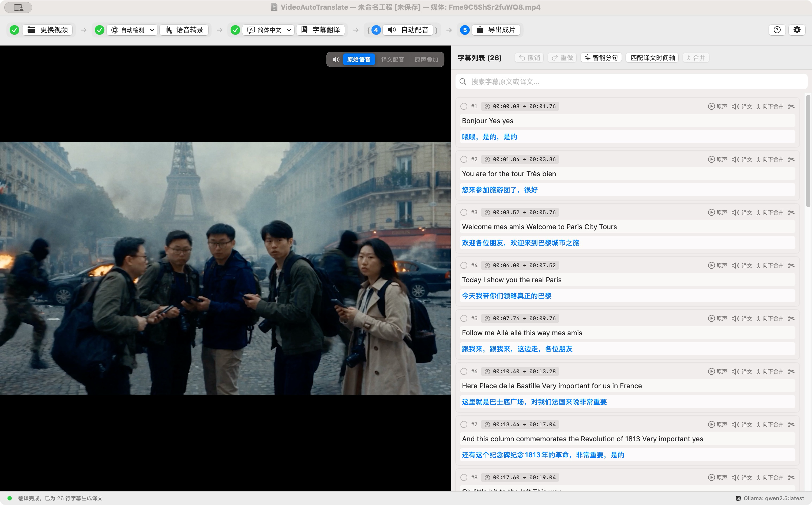Select the radio circle for subtitle #2
The height and width of the screenshot is (505, 812).
(464, 159)
